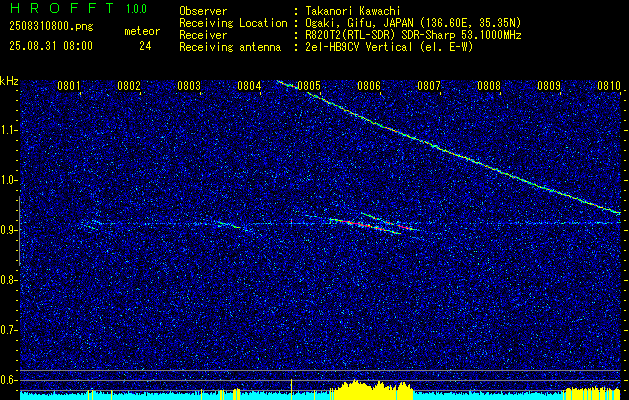Click the version number 1.0.0

tap(136, 9)
